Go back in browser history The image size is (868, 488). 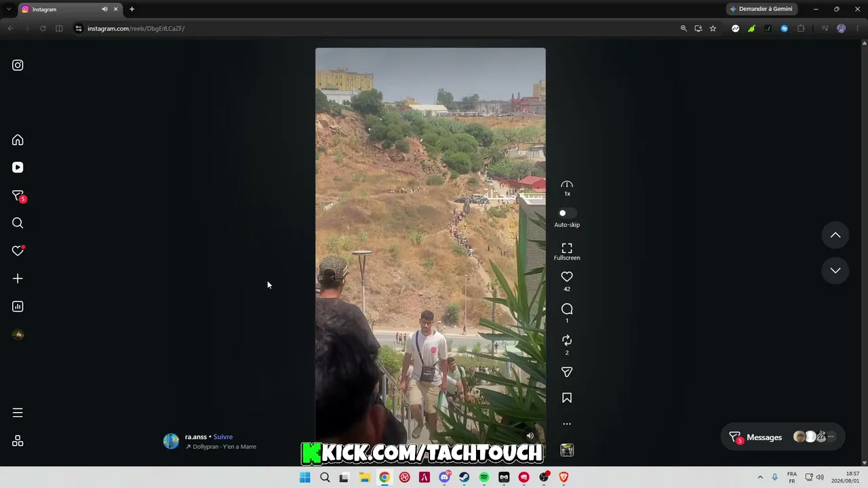click(x=10, y=28)
